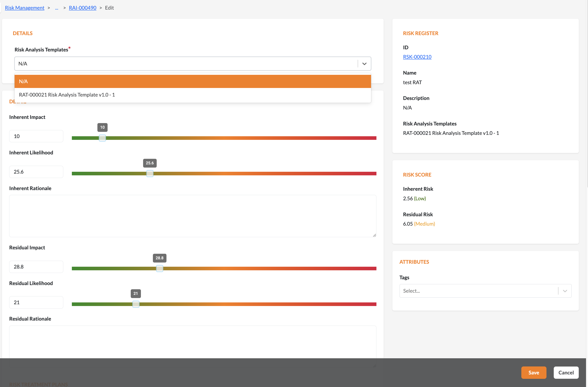
Task: Go to Risk Management breadcrumb
Action: point(25,8)
